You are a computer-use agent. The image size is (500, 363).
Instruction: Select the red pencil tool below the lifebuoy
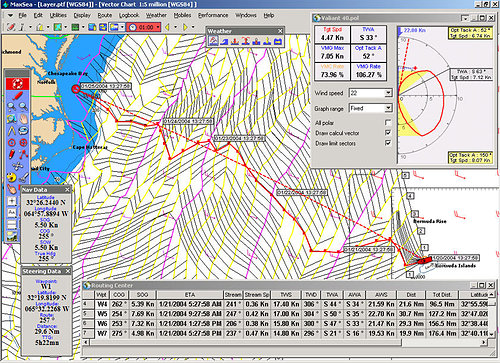17,96
